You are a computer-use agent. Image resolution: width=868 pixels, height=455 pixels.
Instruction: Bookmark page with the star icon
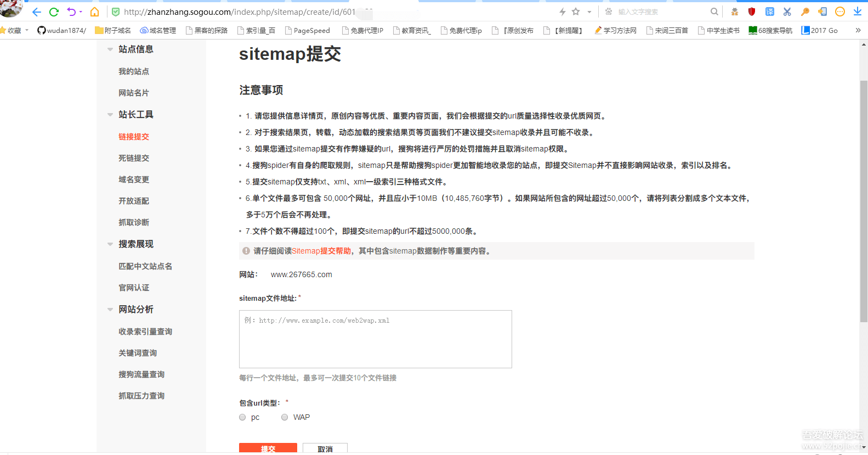(x=576, y=12)
